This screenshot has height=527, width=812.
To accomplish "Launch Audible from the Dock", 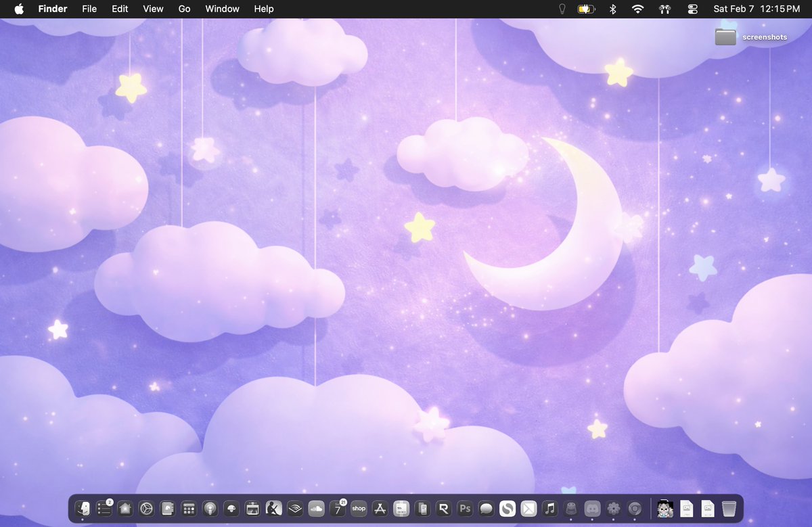I will pyautogui.click(x=295, y=508).
